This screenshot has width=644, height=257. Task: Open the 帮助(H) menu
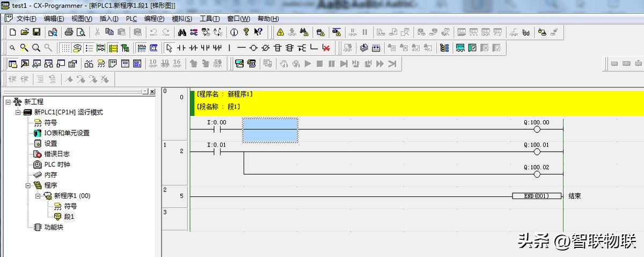268,18
